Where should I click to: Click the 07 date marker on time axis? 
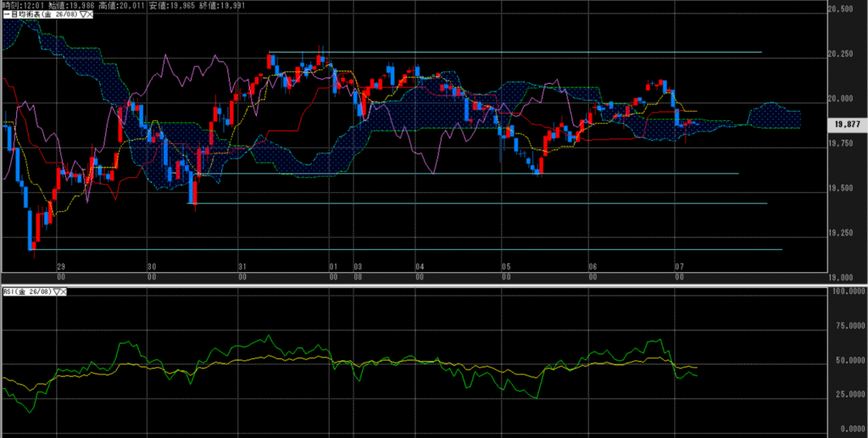point(678,266)
